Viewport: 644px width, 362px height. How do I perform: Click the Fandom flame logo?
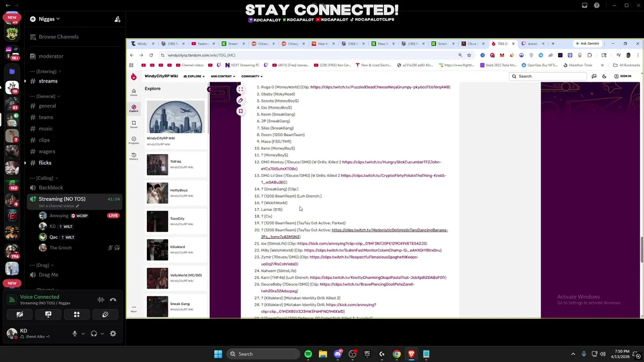click(133, 76)
